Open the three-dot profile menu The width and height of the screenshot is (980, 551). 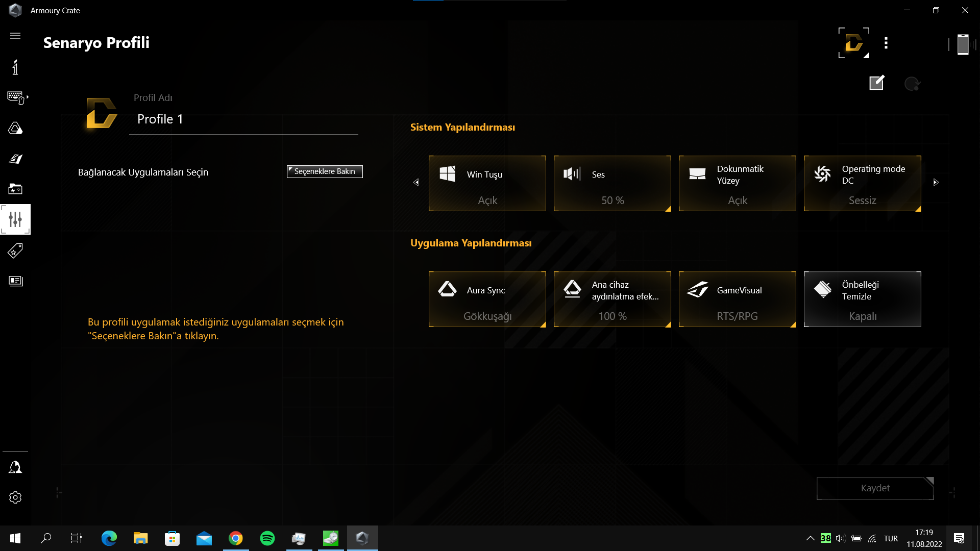pos(886,43)
